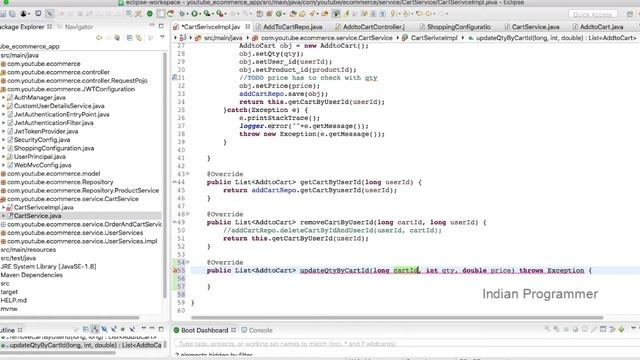Expand AuthManager.java in the tree
The width and height of the screenshot is (640, 360).
coord(3,98)
